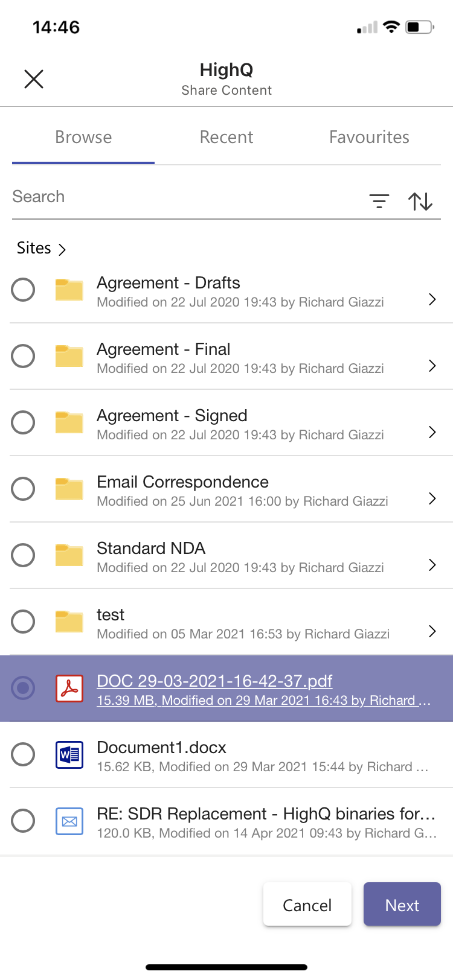The height and width of the screenshot is (980, 453).
Task: Click the sort arrows icon
Action: [x=420, y=201]
